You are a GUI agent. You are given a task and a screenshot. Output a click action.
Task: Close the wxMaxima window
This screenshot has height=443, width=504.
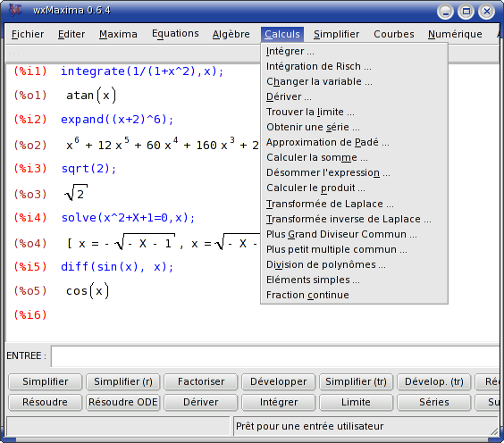(x=487, y=12)
